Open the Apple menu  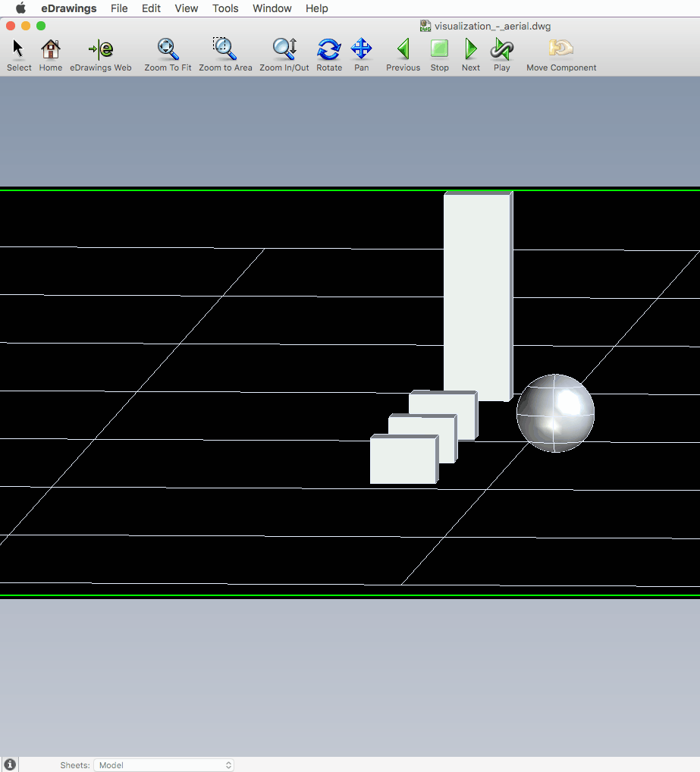[20, 8]
